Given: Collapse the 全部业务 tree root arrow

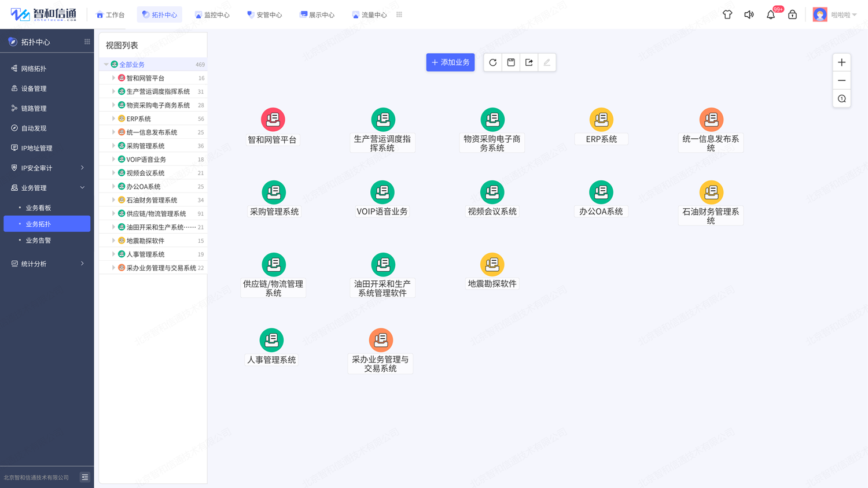Looking at the screenshot, I should coord(106,65).
